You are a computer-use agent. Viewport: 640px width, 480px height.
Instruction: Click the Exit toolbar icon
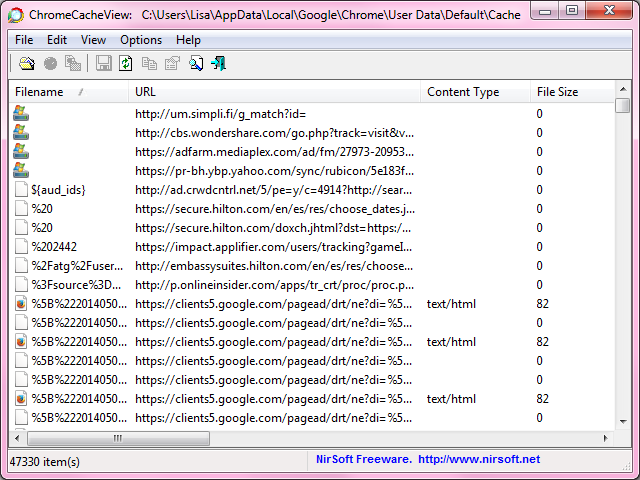click(219, 64)
